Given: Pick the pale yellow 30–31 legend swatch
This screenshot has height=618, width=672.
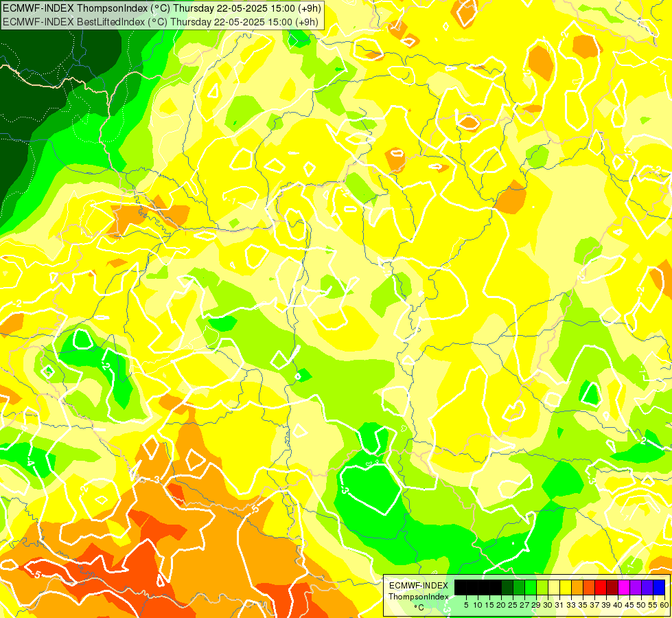Looking at the screenshot, I should click(x=554, y=587).
